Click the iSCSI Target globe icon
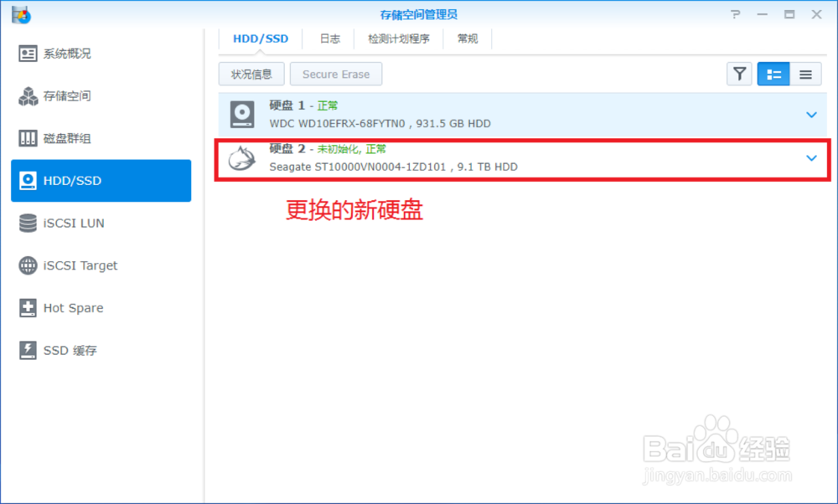838x504 pixels. pos(28,265)
